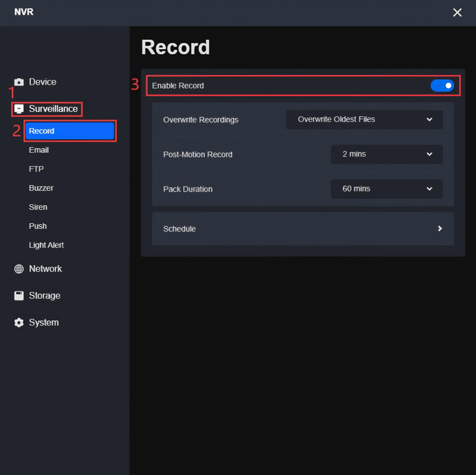Select the Siren submenu item
This screenshot has width=476, height=475.
click(x=38, y=207)
